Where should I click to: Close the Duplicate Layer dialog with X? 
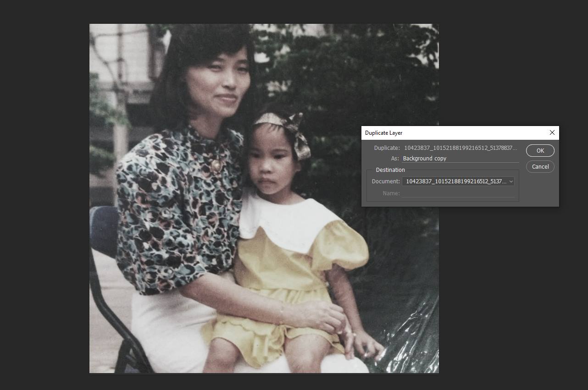click(552, 133)
